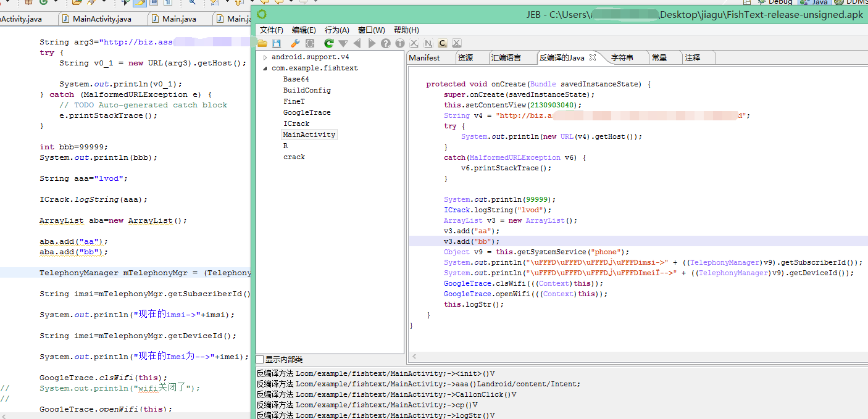The width and height of the screenshot is (868, 419).
Task: Close the 反编译的Java tab via its X
Action: (593, 57)
